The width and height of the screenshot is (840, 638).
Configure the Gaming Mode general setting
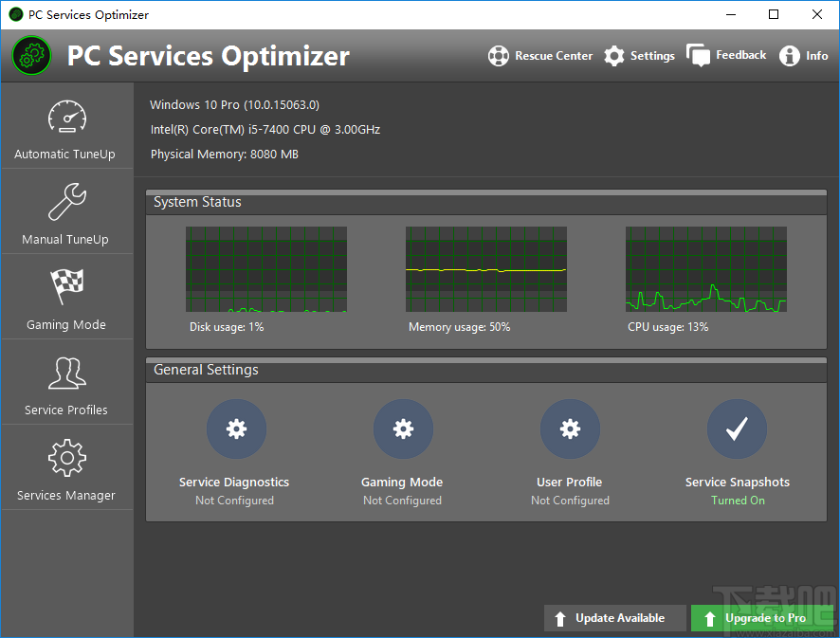coord(403,428)
